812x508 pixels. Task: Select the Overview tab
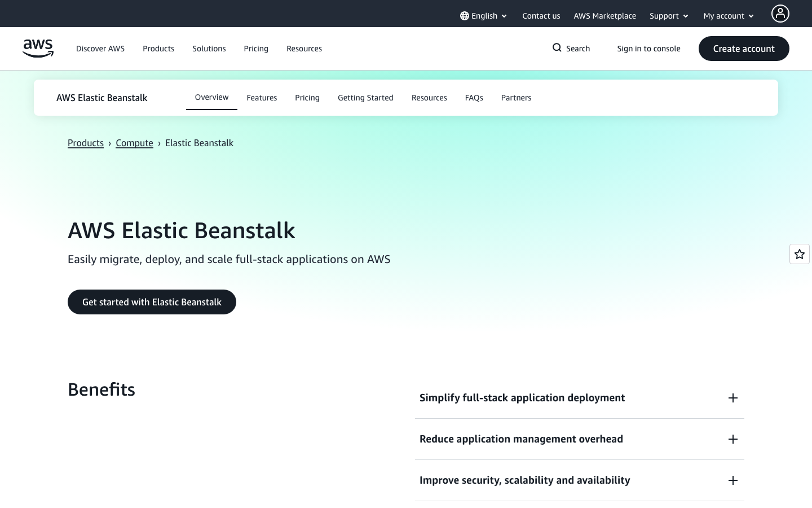click(x=211, y=98)
